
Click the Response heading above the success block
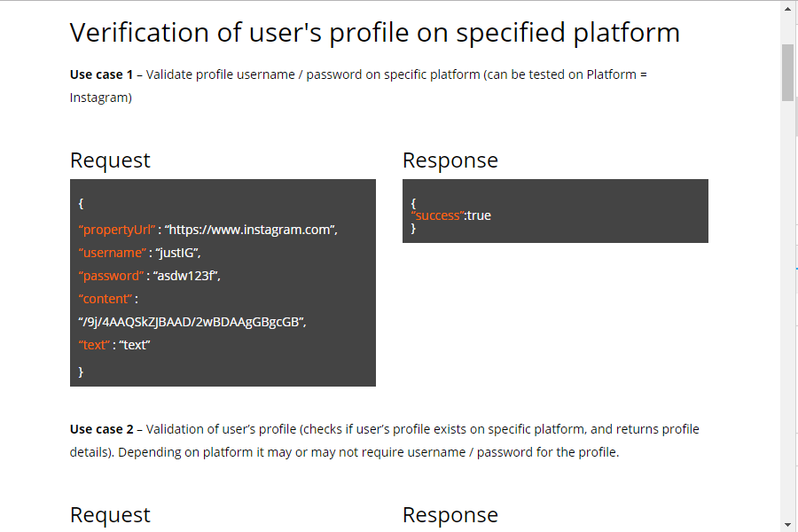click(x=450, y=160)
